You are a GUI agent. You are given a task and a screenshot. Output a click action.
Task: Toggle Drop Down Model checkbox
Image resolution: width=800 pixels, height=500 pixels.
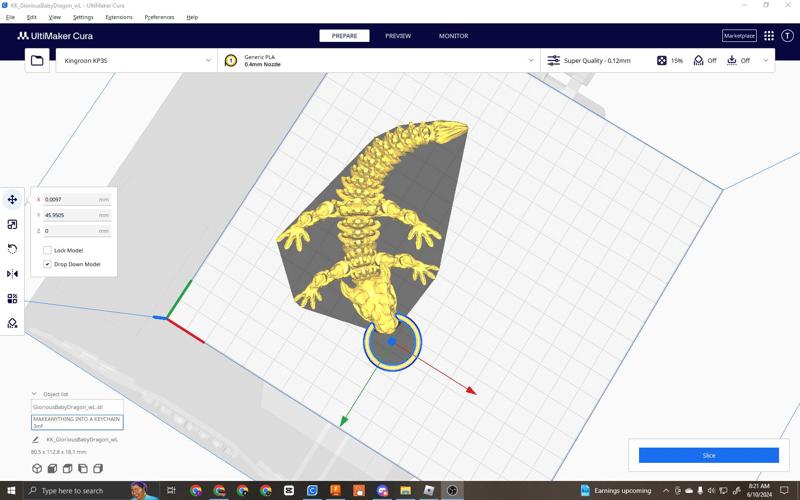coord(47,264)
